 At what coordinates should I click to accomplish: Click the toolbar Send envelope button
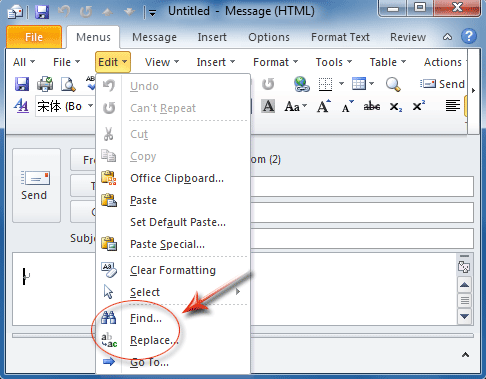(x=443, y=84)
